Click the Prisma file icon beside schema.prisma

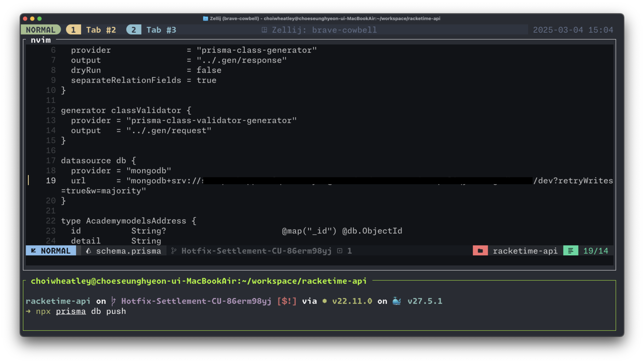(x=88, y=251)
